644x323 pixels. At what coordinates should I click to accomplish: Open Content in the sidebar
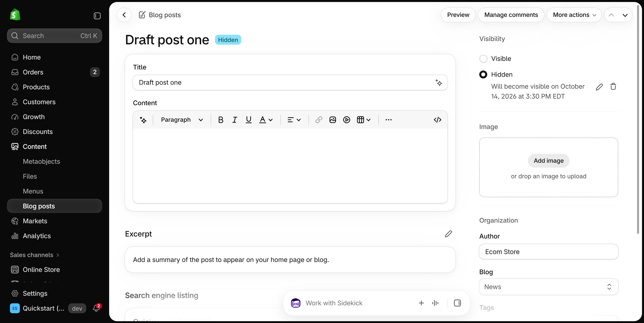click(x=55, y=147)
